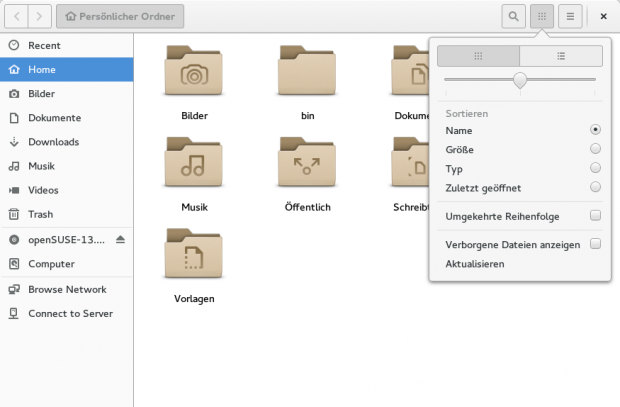Open the Vorlagen templates folder

click(193, 255)
